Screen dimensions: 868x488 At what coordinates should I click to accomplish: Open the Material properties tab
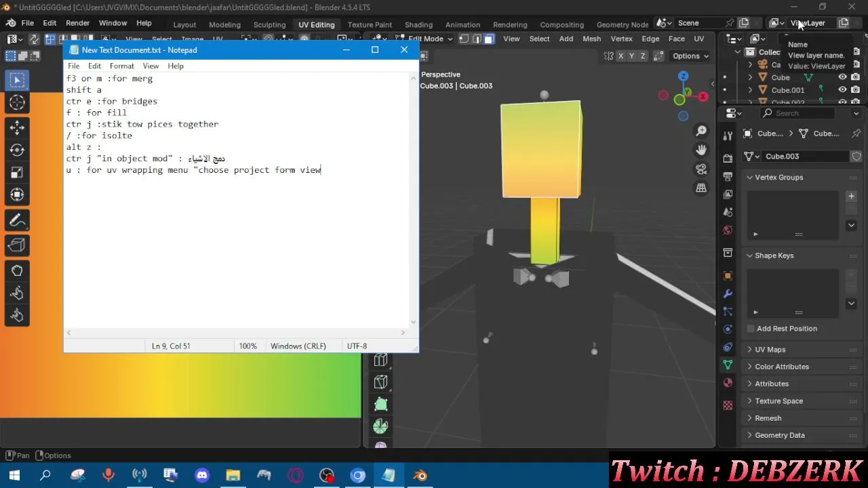[728, 382]
